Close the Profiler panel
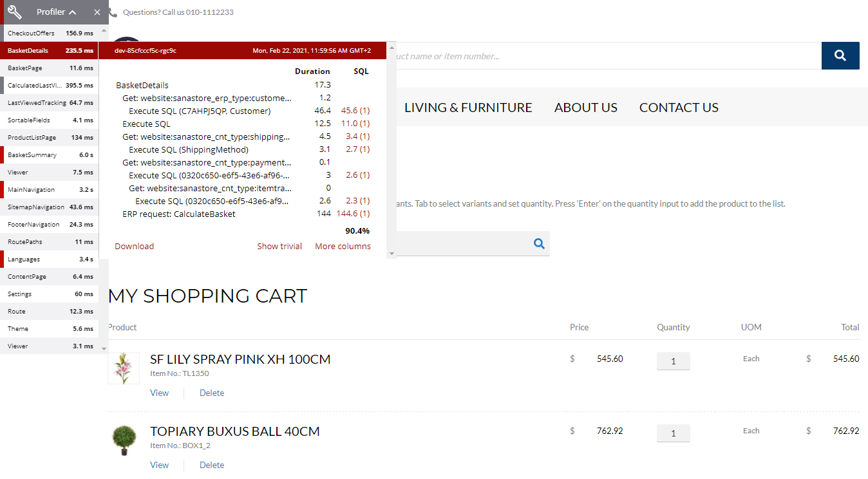This screenshot has height=479, width=868. pyautogui.click(x=97, y=12)
